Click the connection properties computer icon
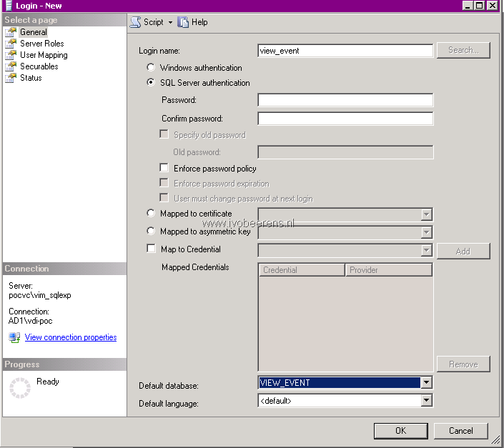Screen dimensions: 504x448 tap(14, 337)
